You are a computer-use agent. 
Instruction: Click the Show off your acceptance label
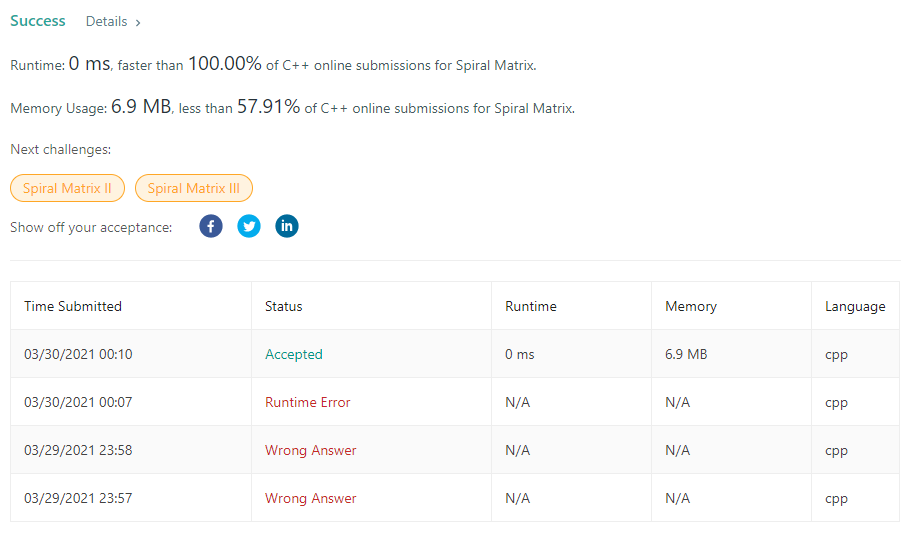(91, 227)
